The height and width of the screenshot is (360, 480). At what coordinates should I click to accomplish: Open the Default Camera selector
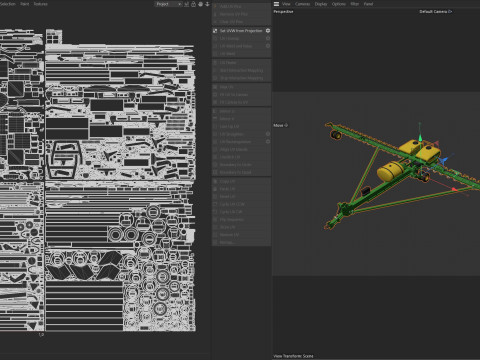[x=436, y=12]
